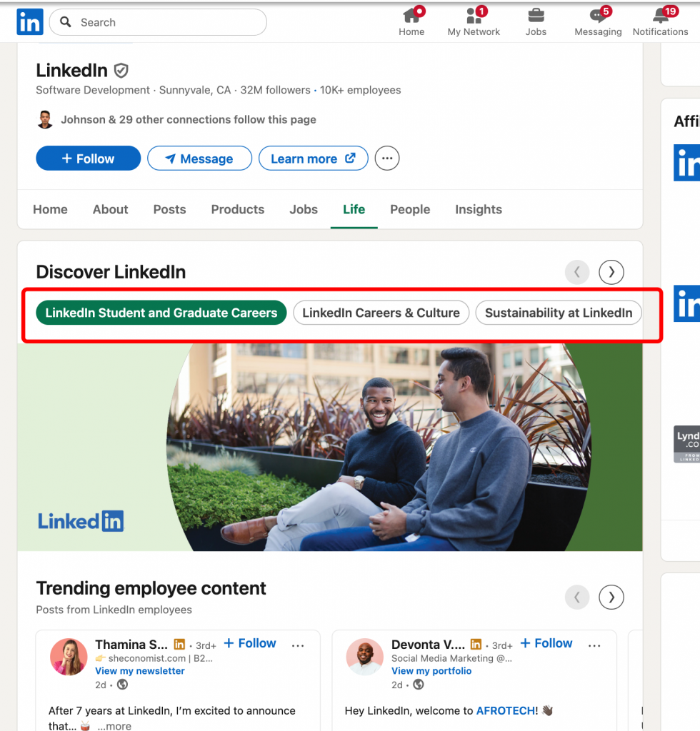Open Devonta's View my portfolio link
Image resolution: width=700 pixels, height=731 pixels.
pos(431,671)
